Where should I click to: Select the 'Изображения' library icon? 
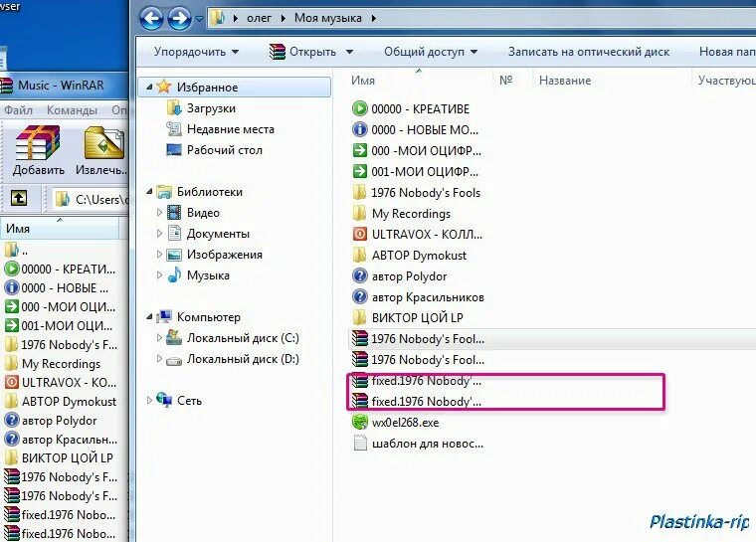coord(174,255)
